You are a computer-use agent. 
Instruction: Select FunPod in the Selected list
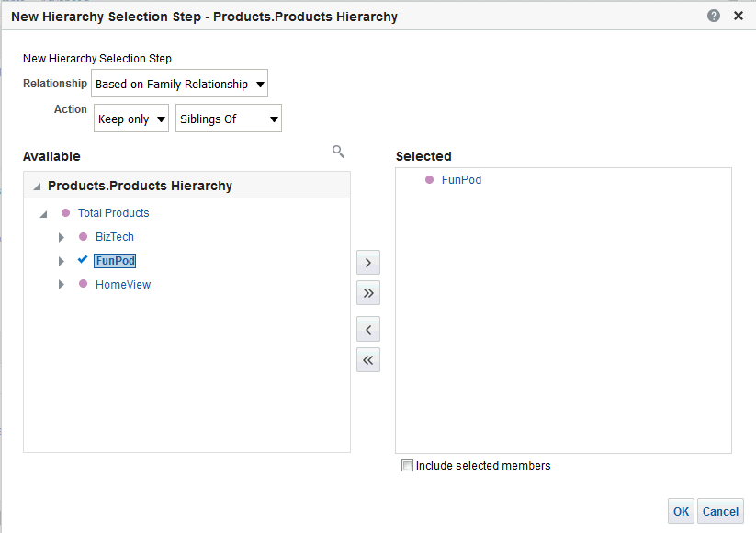pos(461,180)
